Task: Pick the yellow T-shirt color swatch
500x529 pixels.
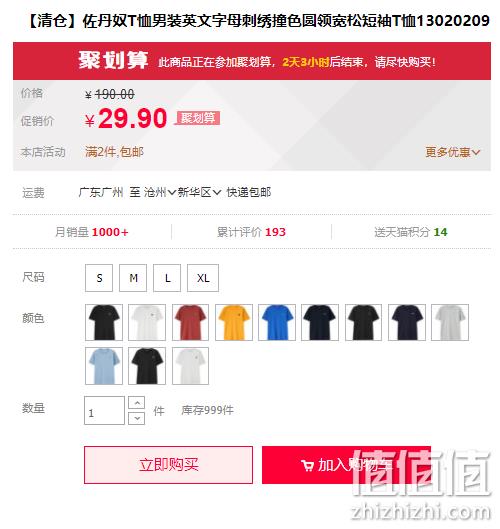Action: (x=234, y=322)
